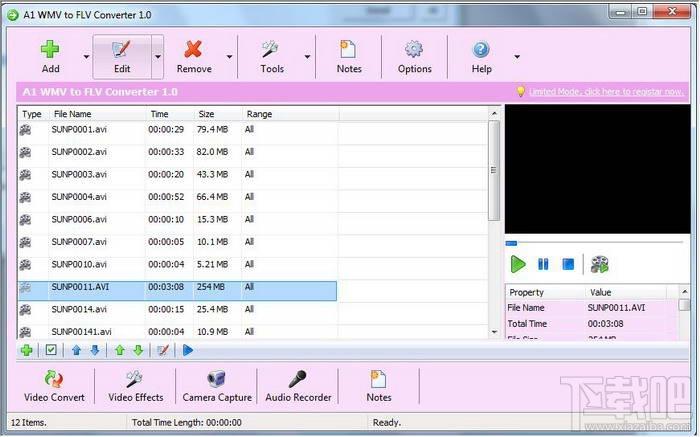The height and width of the screenshot is (437, 700).
Task: Click the green up arrow icon
Action: coord(120,350)
